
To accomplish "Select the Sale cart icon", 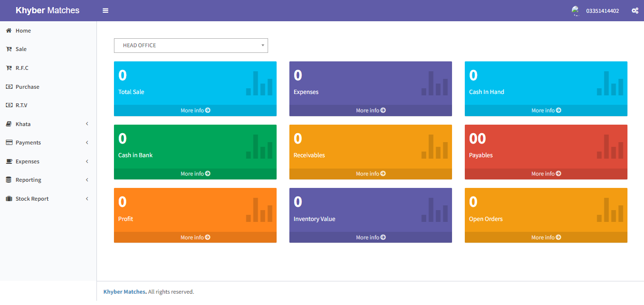I will pos(9,49).
